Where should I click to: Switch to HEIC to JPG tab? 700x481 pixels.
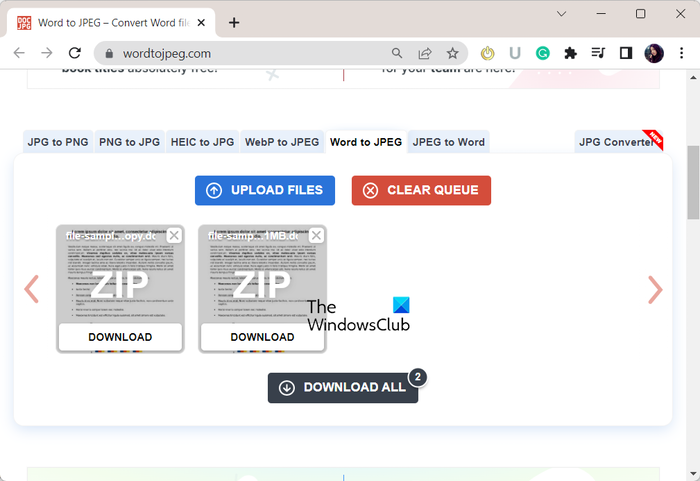202,142
